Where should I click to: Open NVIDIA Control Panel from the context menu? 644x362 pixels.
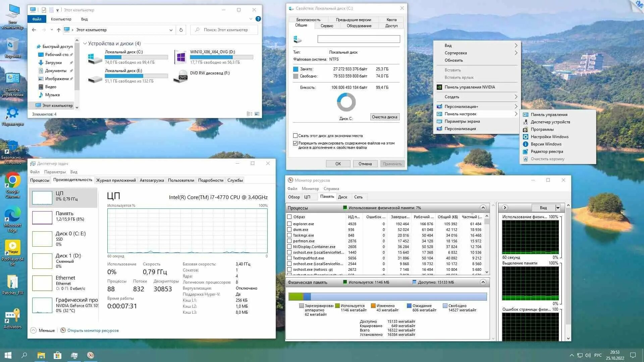click(x=466, y=87)
